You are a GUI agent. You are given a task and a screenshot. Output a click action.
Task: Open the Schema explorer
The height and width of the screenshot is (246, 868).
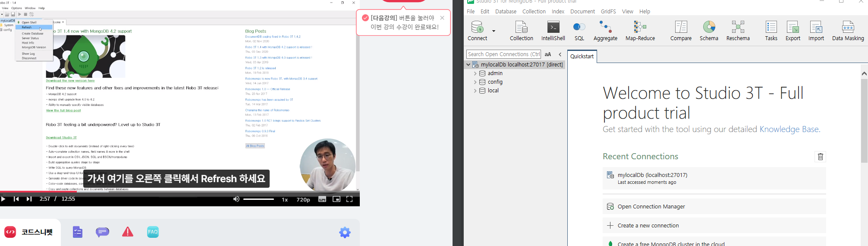709,31
